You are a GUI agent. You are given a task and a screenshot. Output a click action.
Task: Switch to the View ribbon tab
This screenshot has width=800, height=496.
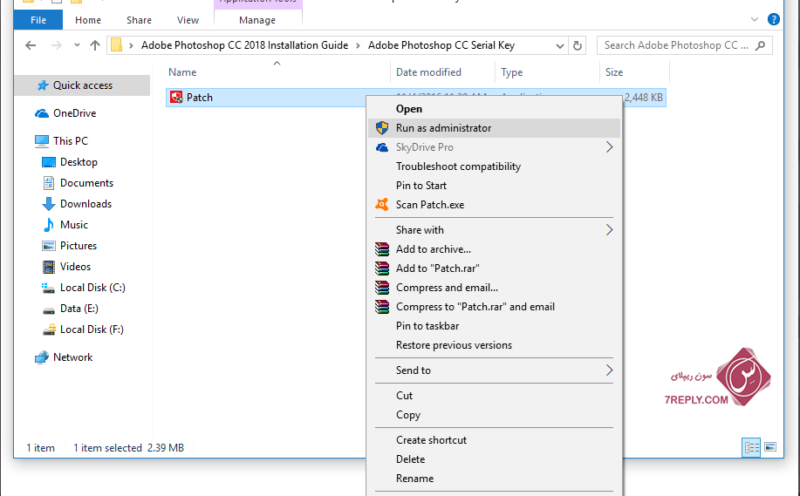pyautogui.click(x=187, y=20)
